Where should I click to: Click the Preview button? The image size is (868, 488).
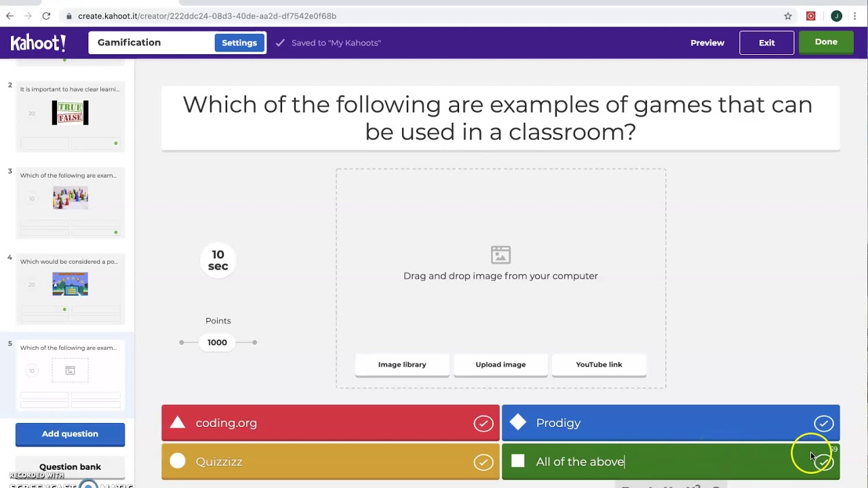pyautogui.click(x=707, y=43)
